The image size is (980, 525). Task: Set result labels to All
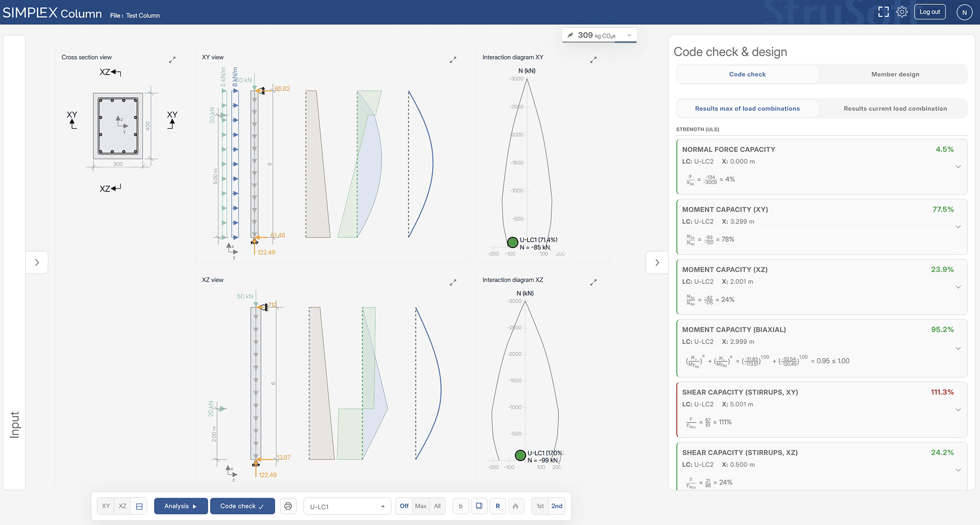click(437, 506)
